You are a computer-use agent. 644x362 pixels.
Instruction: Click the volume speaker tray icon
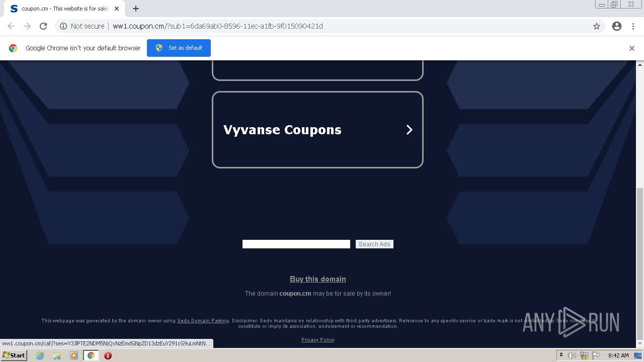[x=572, y=355]
